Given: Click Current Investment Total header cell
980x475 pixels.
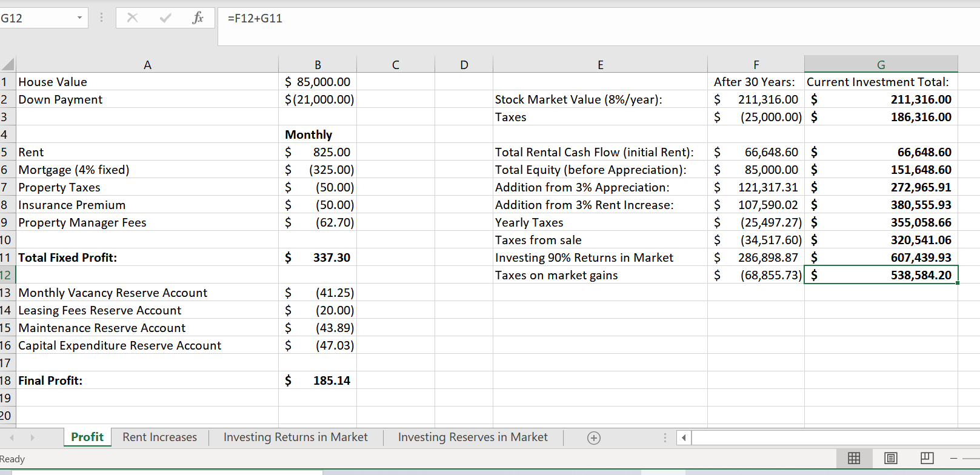Looking at the screenshot, I should [881, 82].
